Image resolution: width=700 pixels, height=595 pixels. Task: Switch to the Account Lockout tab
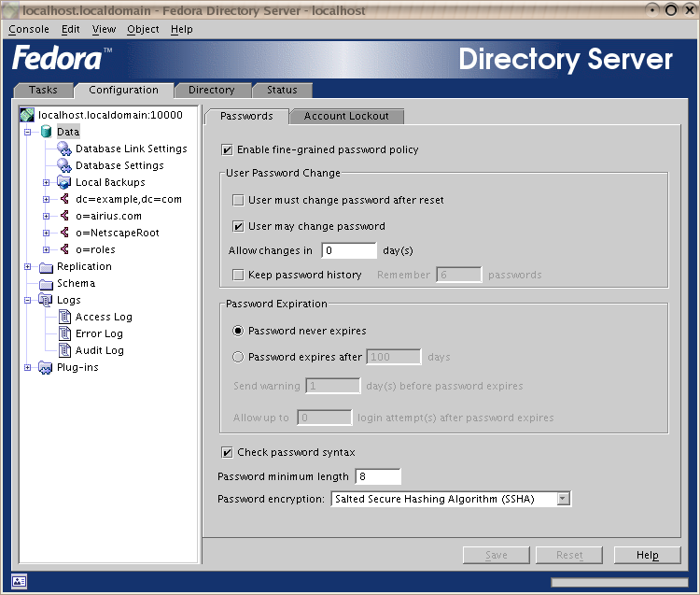[346, 116]
